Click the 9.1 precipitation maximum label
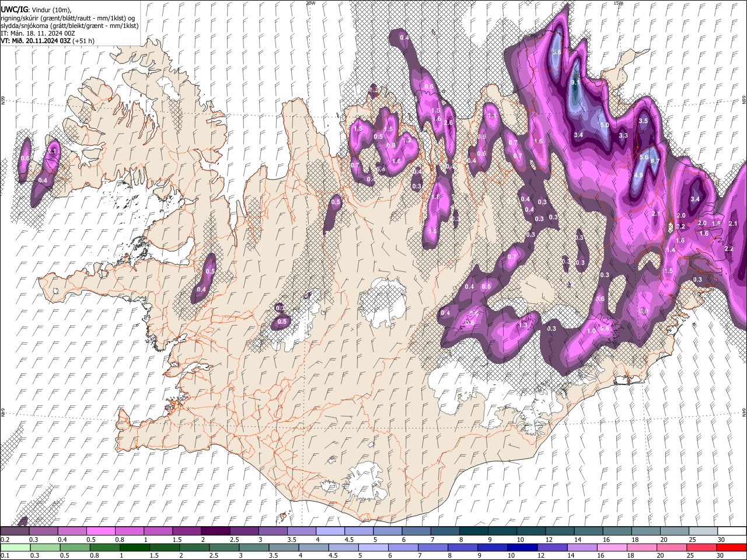Screen dimensions: 747x560 575,83
